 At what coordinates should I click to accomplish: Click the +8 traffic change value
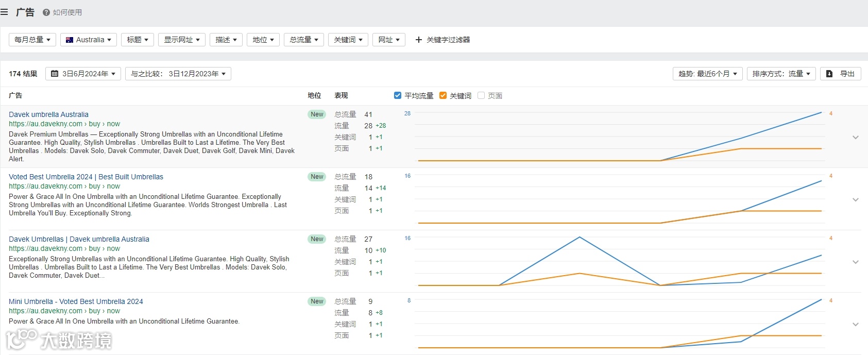click(x=379, y=313)
